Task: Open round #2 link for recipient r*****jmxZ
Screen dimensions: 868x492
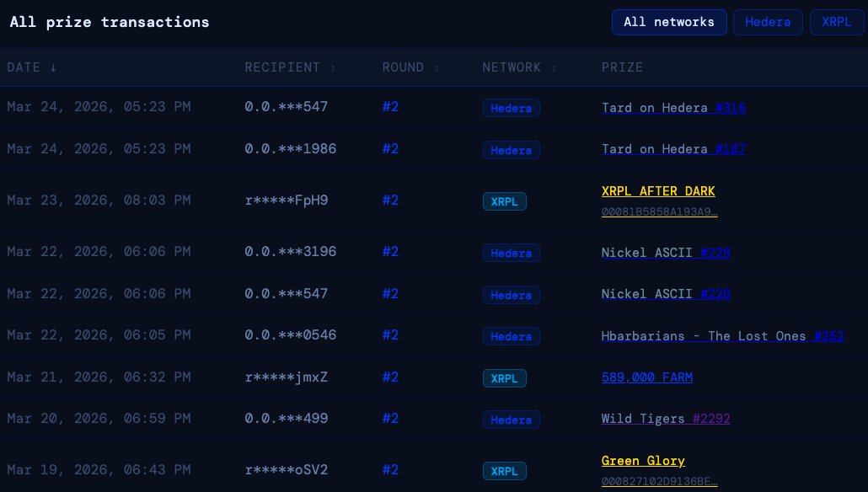Action: point(390,377)
